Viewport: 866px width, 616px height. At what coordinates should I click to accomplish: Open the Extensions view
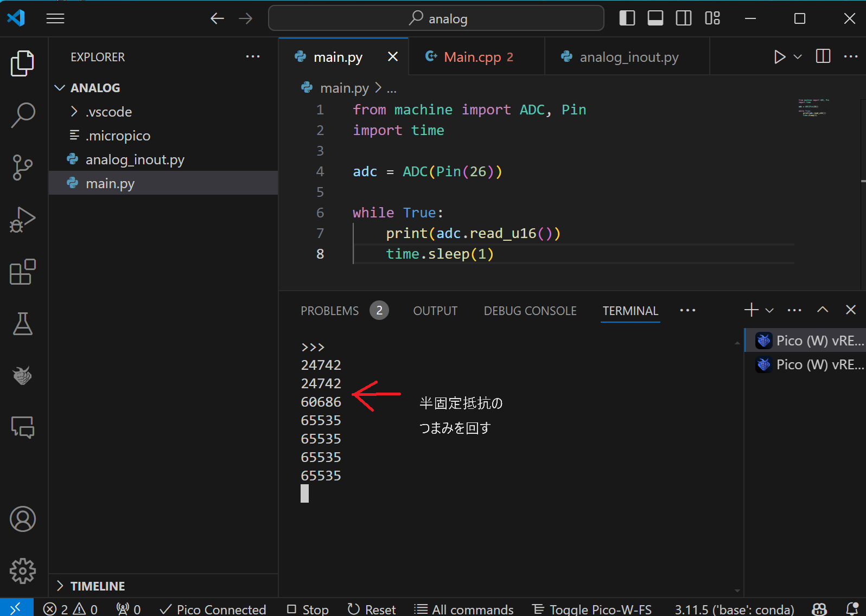[x=23, y=272]
